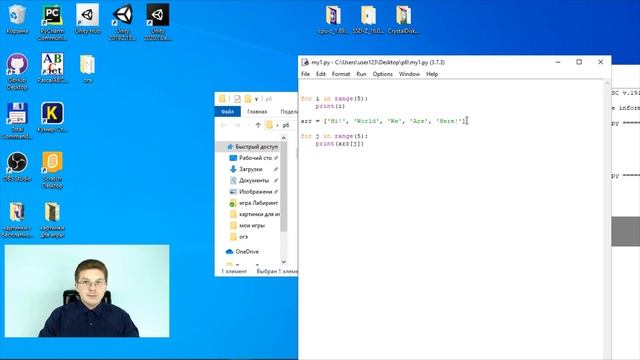Click the Back arrow in File Explorer

(x=224, y=125)
